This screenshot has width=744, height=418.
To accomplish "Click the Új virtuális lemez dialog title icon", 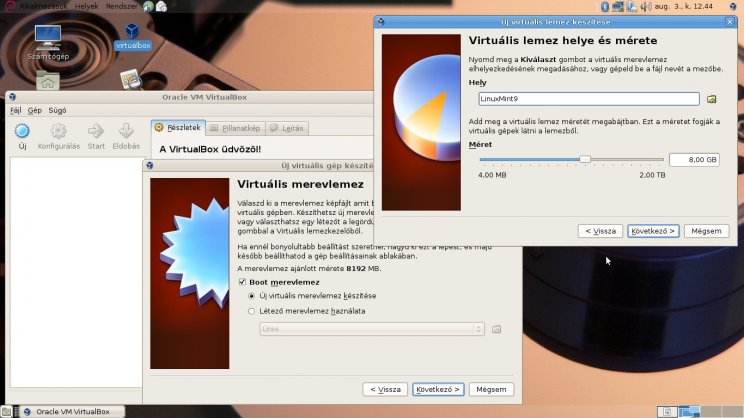I will point(381,22).
